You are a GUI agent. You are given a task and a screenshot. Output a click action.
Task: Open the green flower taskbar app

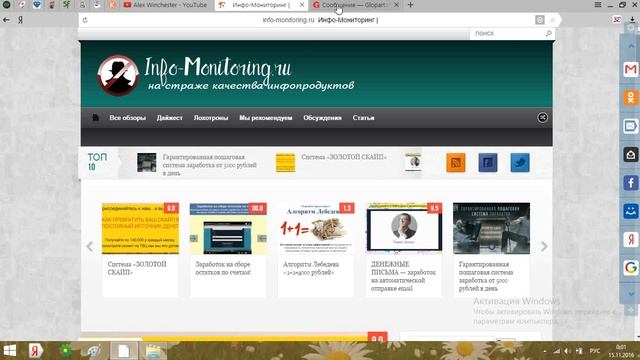[65, 351]
